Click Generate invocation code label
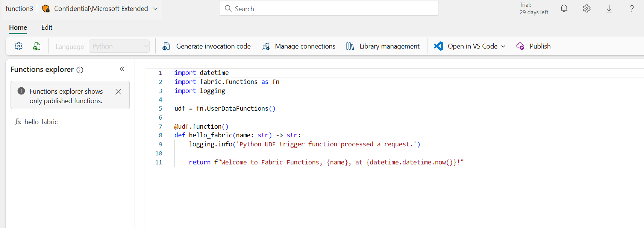Viewport: 644px width, 228px height. (214, 46)
